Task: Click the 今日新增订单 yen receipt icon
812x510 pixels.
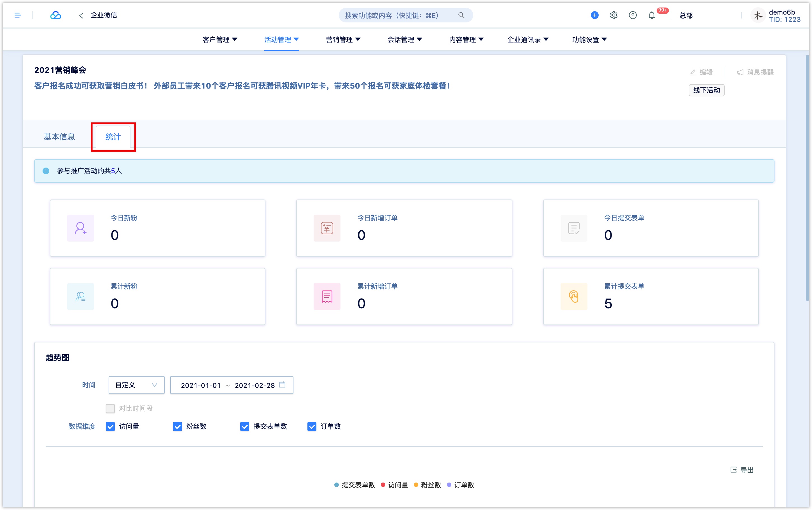Action: [327, 228]
